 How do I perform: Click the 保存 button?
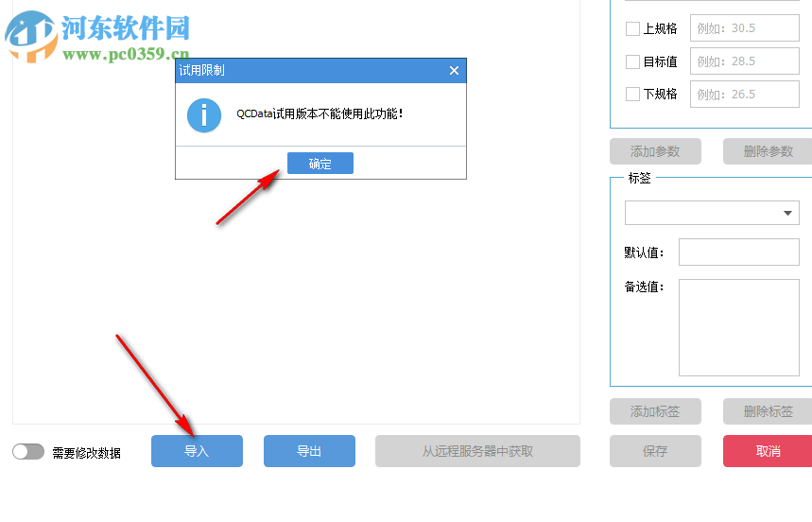coord(655,451)
